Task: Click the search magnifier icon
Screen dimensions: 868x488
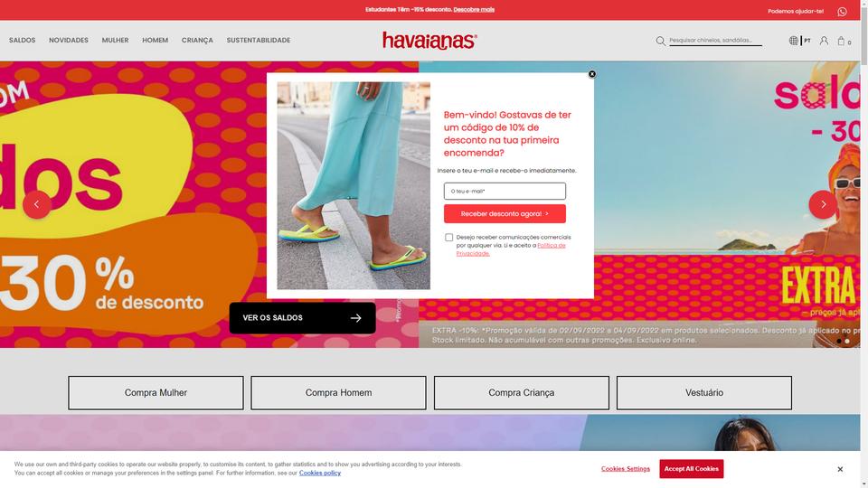Action: point(660,41)
